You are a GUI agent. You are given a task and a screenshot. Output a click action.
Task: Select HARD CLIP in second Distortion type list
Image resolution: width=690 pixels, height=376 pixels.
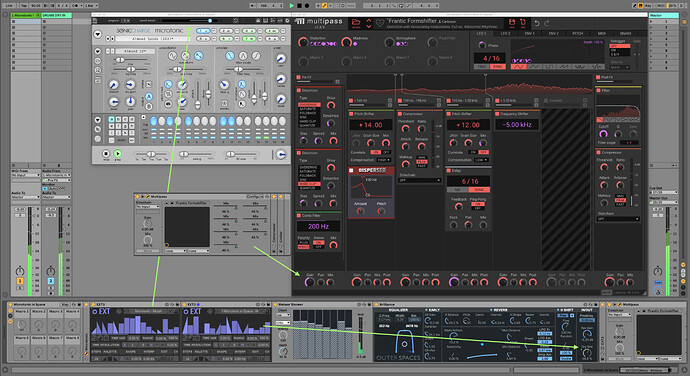[309, 184]
